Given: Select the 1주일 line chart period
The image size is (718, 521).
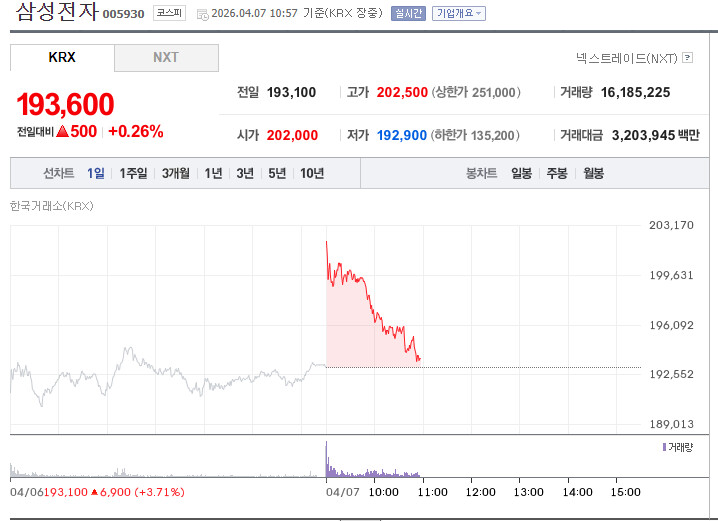Looking at the screenshot, I should click(133, 173).
